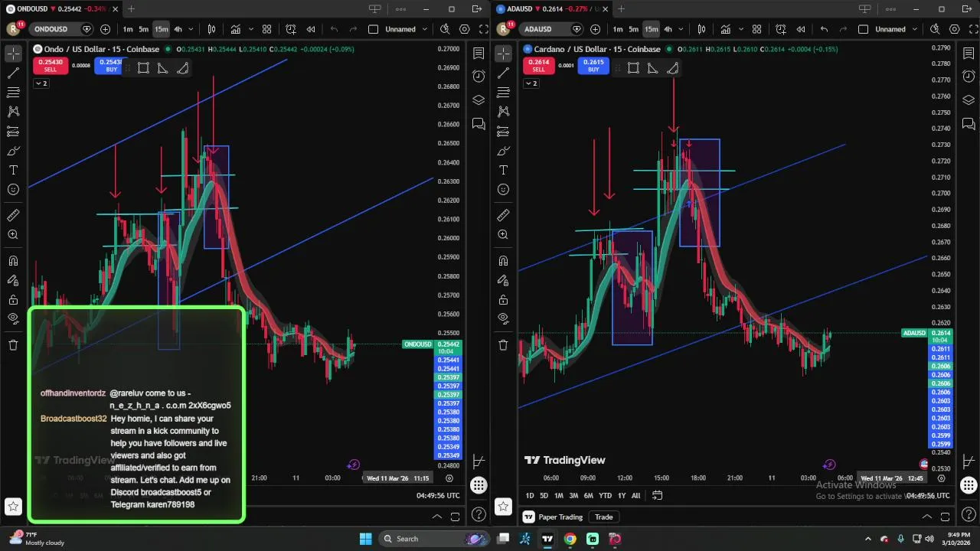Select the brush tool in ADAUSD left sidebar
This screenshot has width=980, height=551.
(503, 151)
